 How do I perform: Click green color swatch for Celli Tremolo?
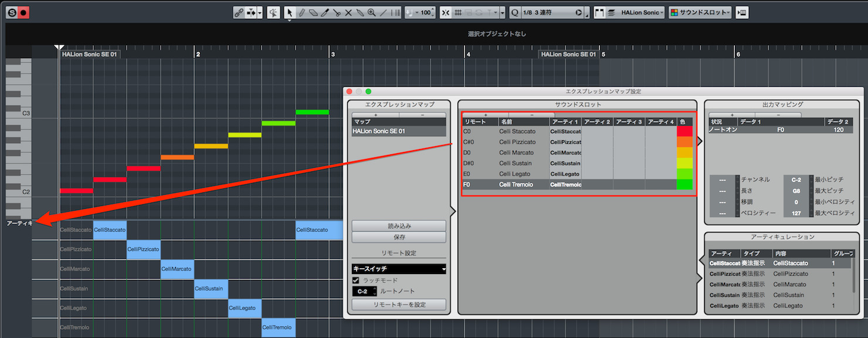[684, 185]
